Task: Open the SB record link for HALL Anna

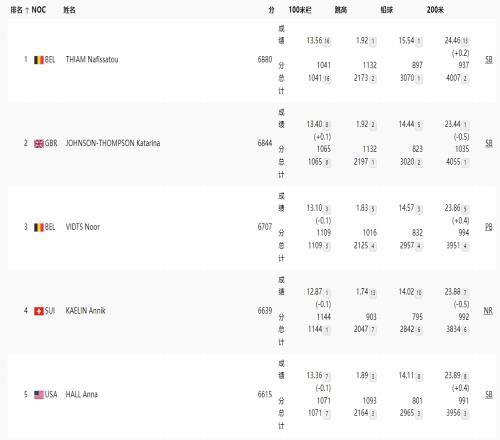Action: coord(489,394)
